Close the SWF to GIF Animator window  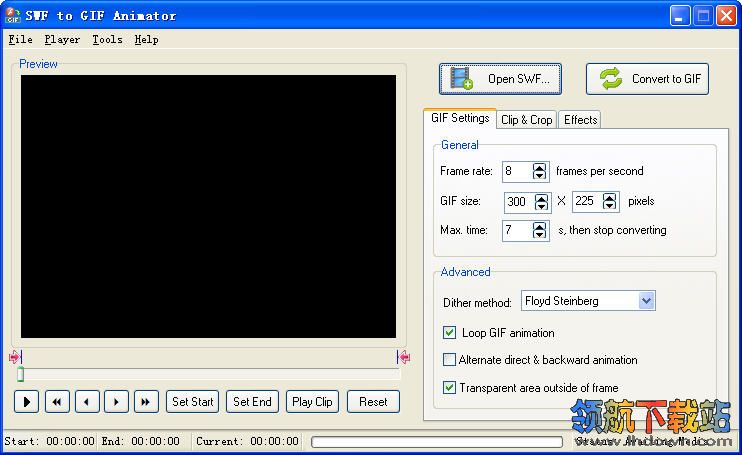[726, 16]
